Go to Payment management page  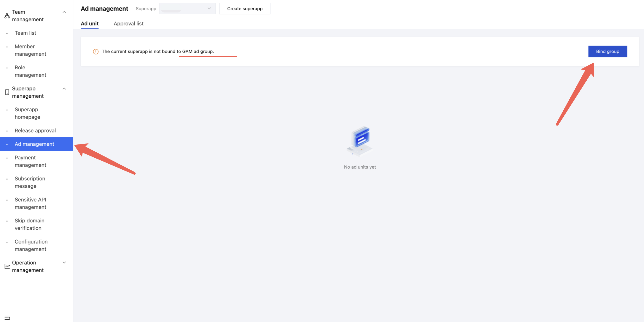(30, 161)
